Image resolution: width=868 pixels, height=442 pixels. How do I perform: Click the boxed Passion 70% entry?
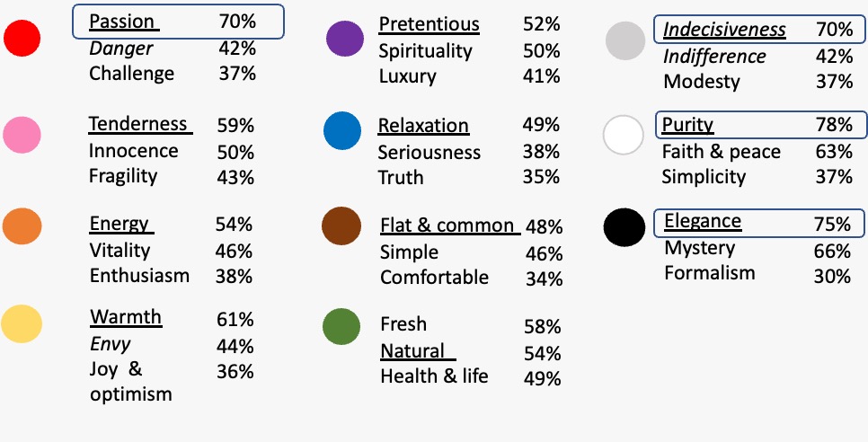click(178, 22)
